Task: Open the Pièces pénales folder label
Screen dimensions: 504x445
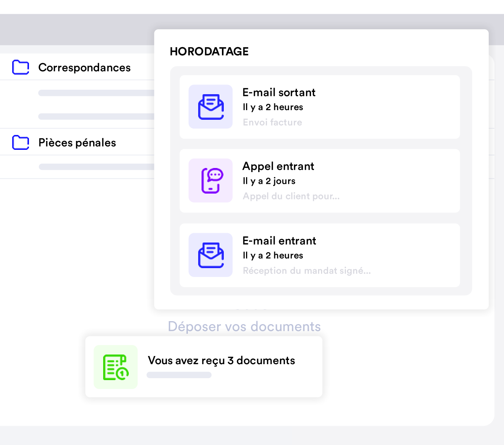Action: pyautogui.click(x=77, y=143)
